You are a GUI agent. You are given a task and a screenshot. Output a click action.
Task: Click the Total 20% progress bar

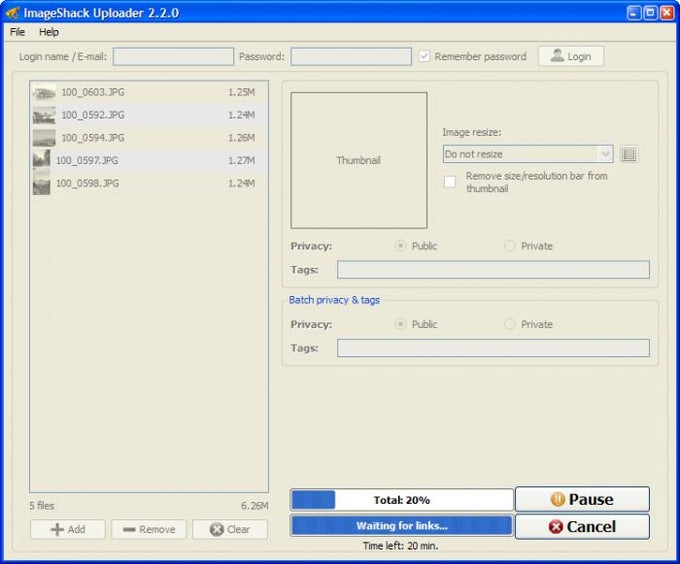click(402, 500)
